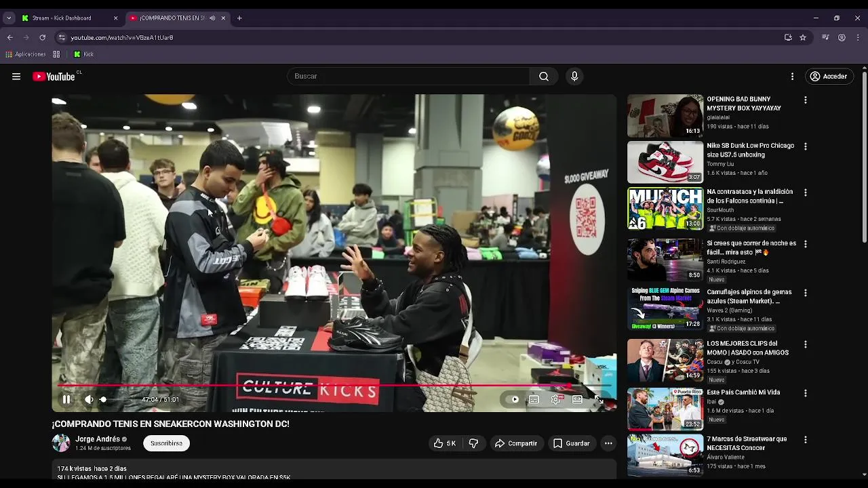Viewport: 868px width, 488px height.
Task: Bookmark this page with the star
Action: pos(803,37)
